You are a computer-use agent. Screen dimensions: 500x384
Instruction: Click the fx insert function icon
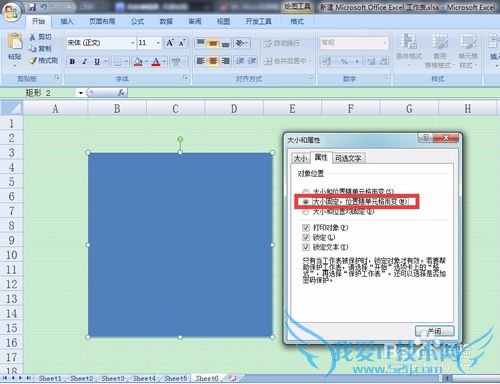[121, 93]
